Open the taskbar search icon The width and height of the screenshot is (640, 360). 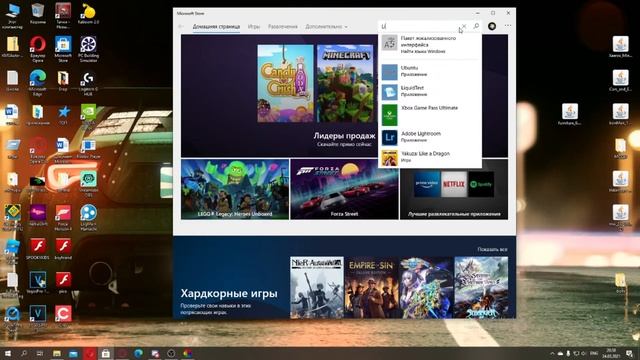coord(24,353)
